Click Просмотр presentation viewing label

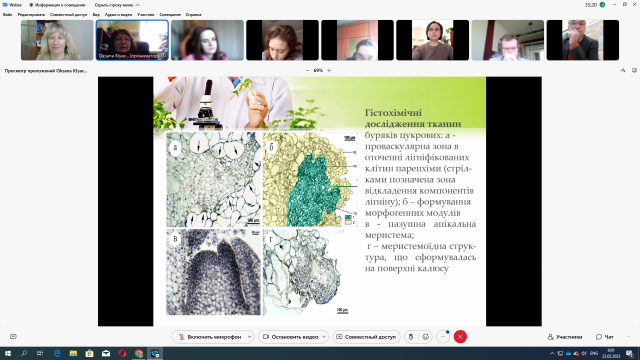tap(46, 71)
